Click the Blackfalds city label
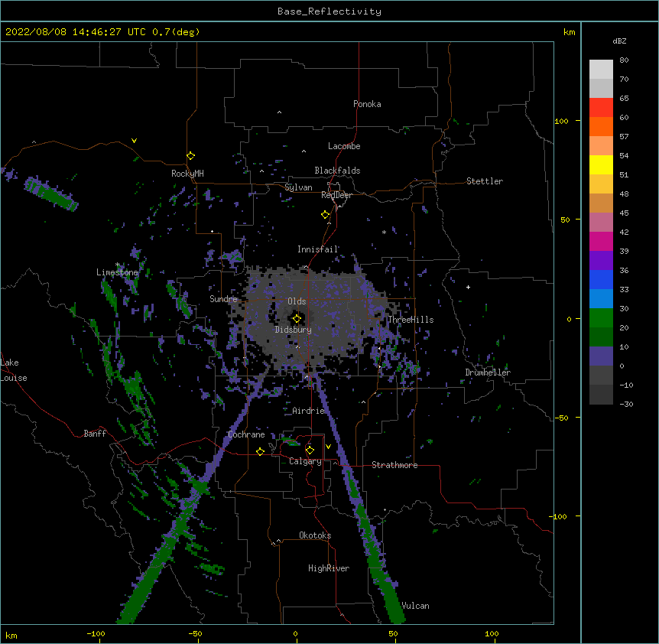The image size is (659, 644). 337,171
